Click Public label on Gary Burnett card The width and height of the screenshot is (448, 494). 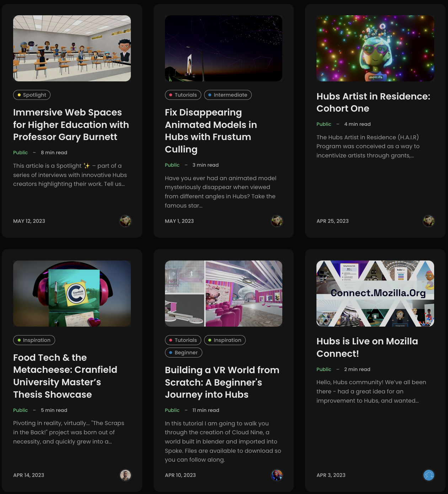[20, 152]
